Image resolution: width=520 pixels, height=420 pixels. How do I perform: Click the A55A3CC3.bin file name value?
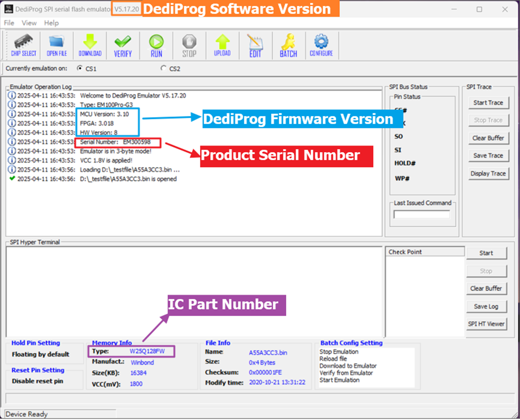(268, 353)
